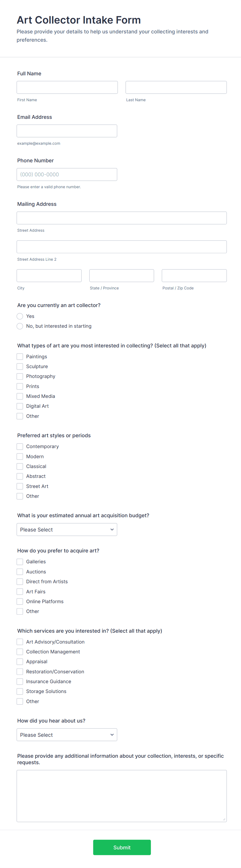Focus the Email Address field

point(67,131)
